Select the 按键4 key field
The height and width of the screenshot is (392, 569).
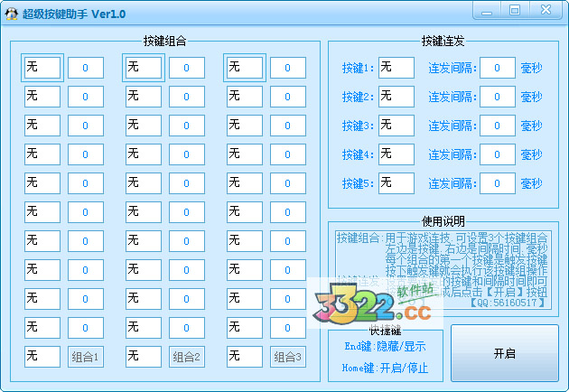(x=396, y=154)
